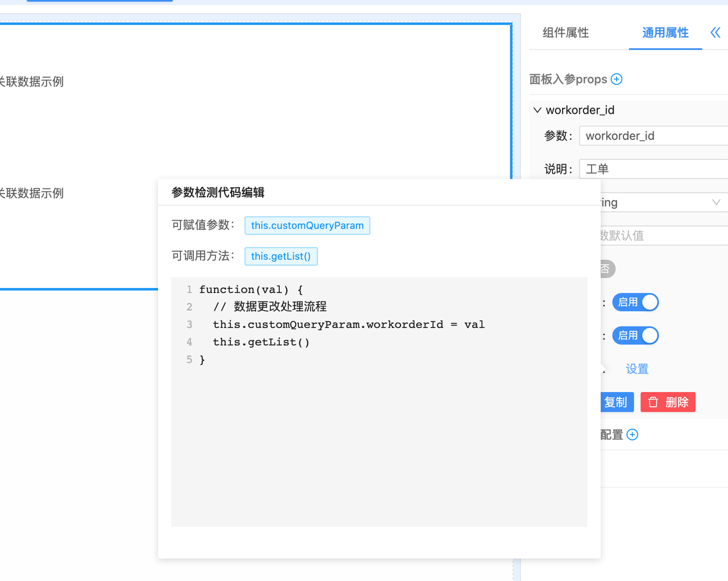Focus the 参数 field containing workorder_id
The width and height of the screenshot is (728, 581).
tap(654, 136)
